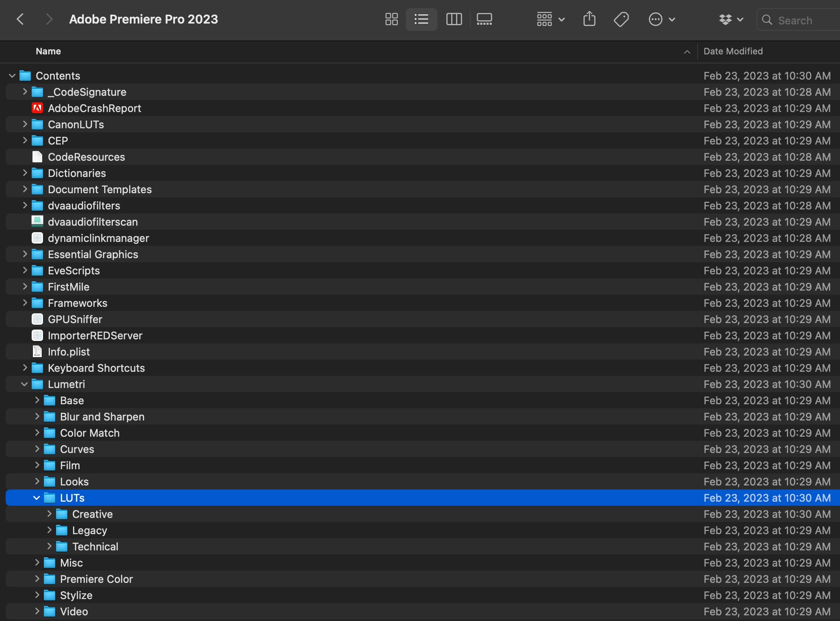Collapse the Lumetri folder

24,384
